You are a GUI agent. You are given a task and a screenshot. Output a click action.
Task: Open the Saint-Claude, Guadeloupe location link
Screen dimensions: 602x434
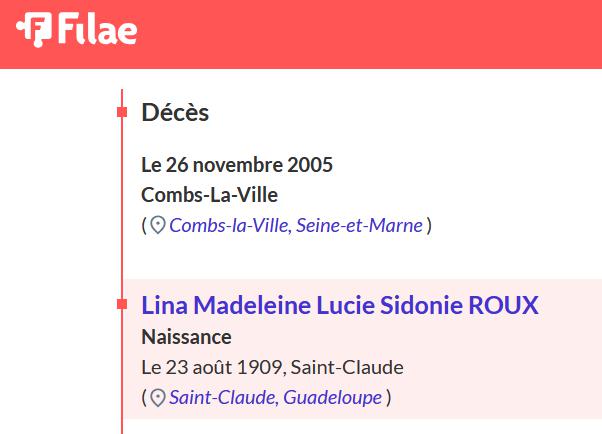click(275, 397)
